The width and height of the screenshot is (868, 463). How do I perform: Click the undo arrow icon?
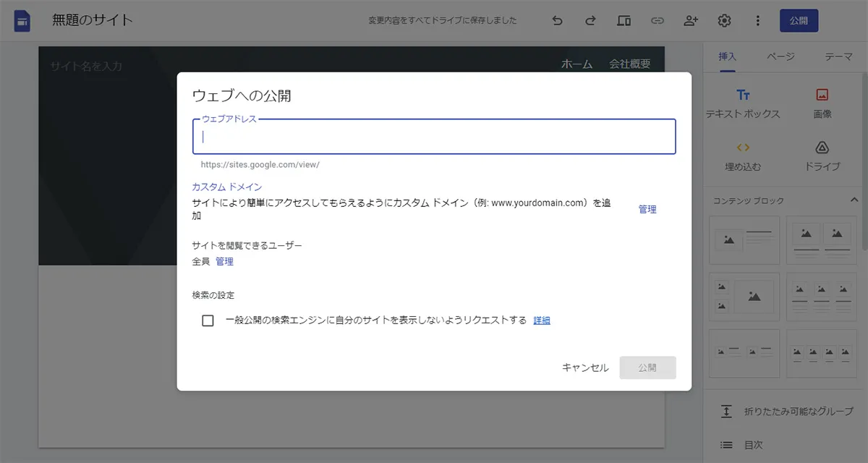point(557,20)
